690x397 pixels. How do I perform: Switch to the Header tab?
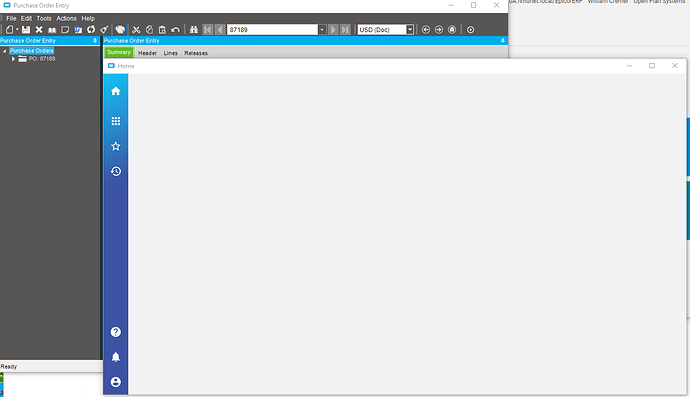coord(147,53)
